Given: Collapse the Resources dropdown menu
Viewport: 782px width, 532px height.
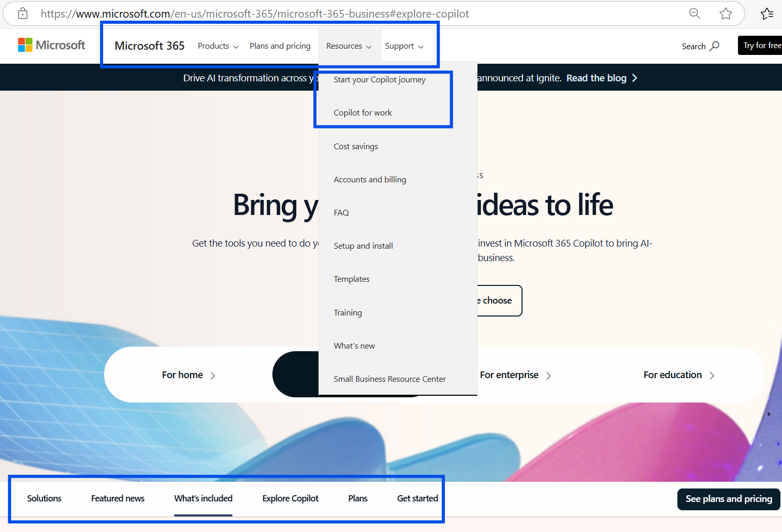Looking at the screenshot, I should point(349,46).
